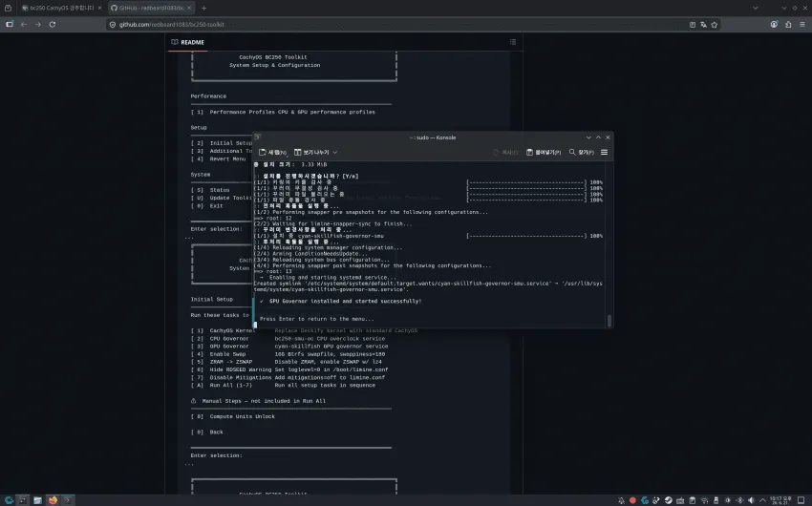This screenshot has width=812, height=506.
Task: Click 'GPU Governor installed and started successfully!' text
Action: [345, 301]
